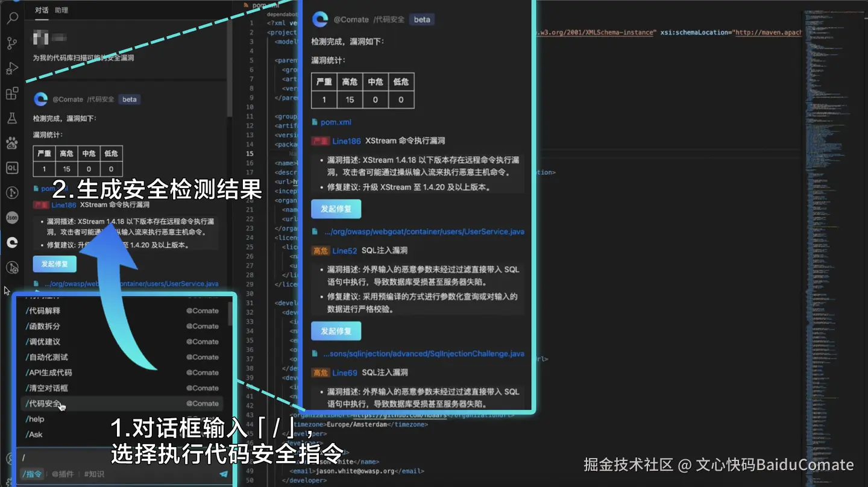
Task: Choose the /help command
Action: click(122, 419)
